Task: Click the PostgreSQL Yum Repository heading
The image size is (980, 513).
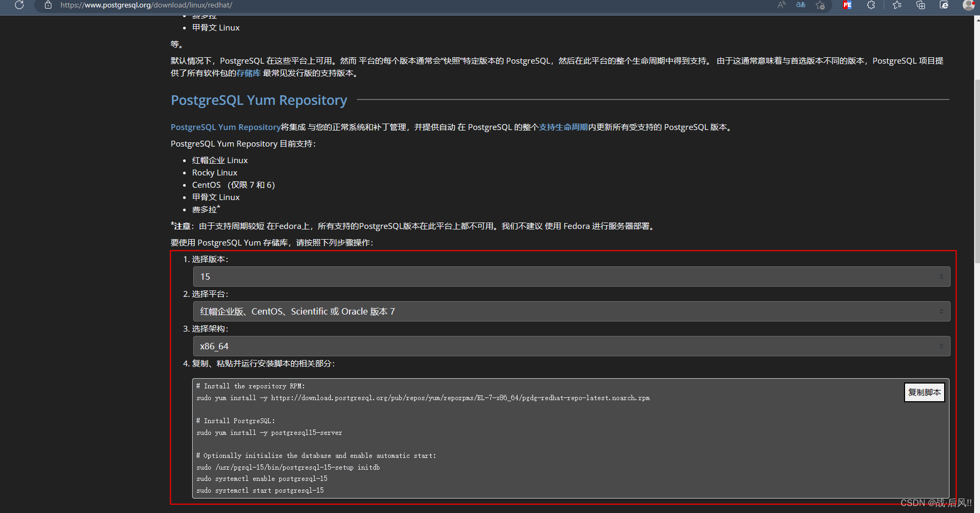Action: pos(259,100)
